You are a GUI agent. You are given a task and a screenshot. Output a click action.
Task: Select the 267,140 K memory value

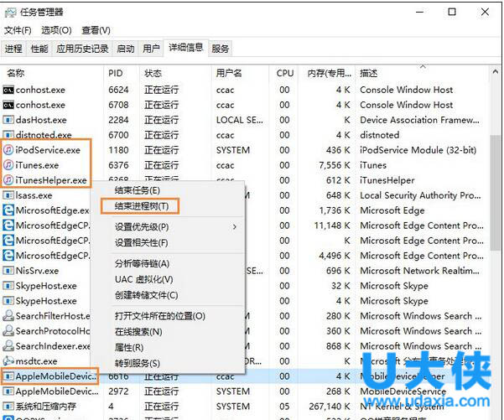point(330,407)
